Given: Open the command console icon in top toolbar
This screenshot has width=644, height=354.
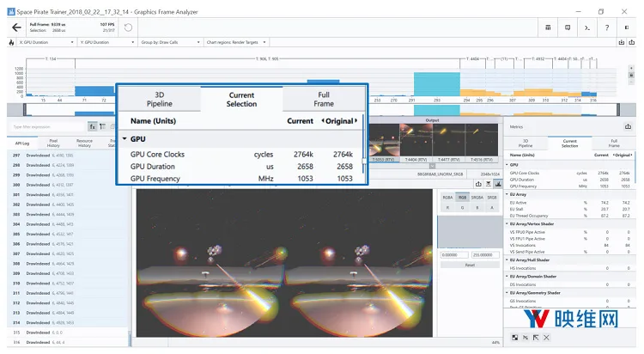Looking at the screenshot, I should coord(587,27).
